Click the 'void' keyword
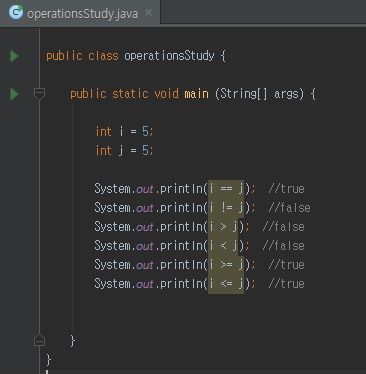Viewport: 366px width, 374px height. (x=166, y=94)
